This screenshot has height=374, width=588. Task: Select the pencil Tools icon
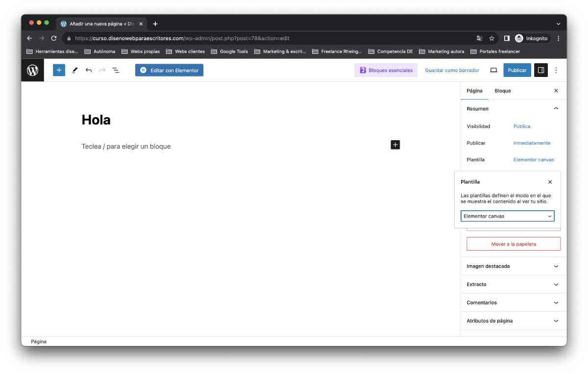tap(75, 70)
